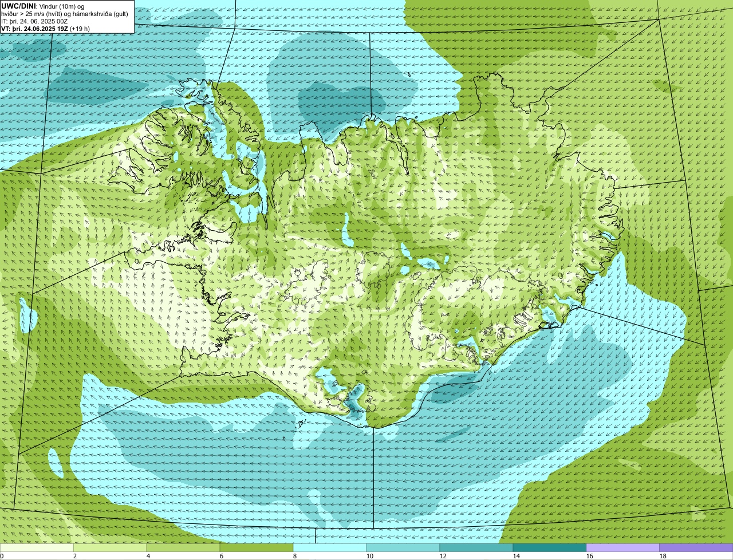This screenshot has height=560, width=733.
Task: Click the title text 'UWC/DINI: Vindur (10m) og'
Action: (x=43, y=6)
